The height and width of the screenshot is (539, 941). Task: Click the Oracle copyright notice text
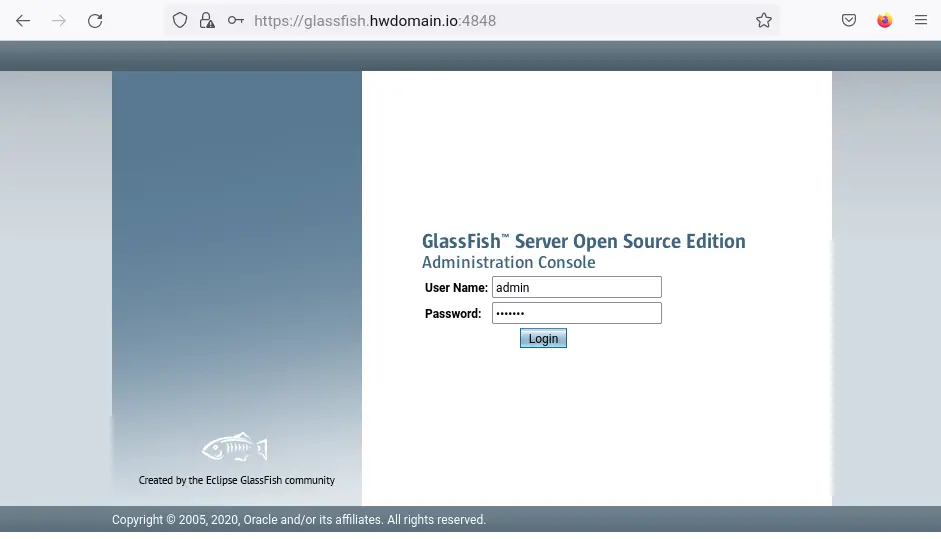299,520
